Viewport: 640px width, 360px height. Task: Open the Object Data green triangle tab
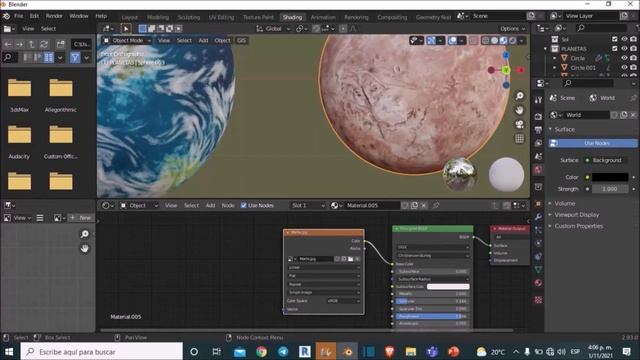pyautogui.click(x=538, y=269)
